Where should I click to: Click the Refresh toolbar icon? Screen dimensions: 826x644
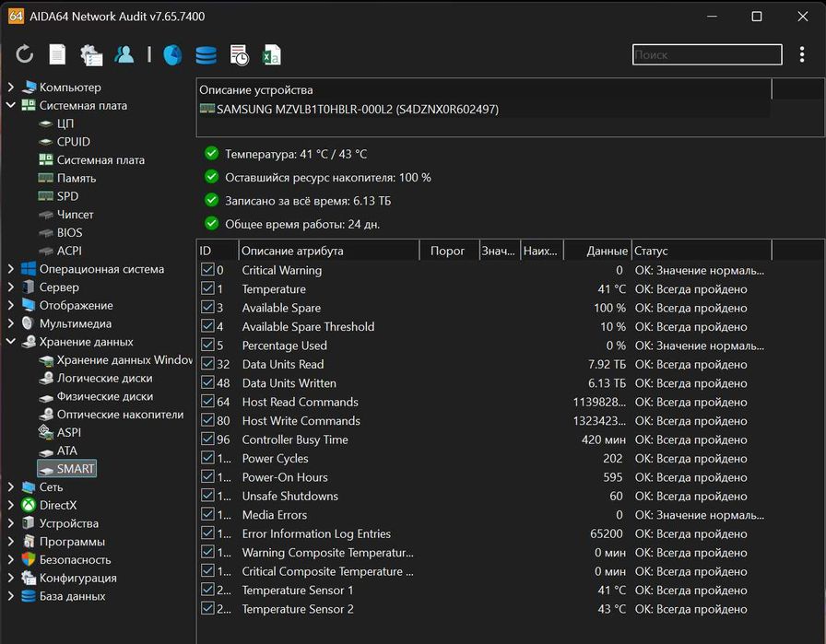[x=25, y=55]
